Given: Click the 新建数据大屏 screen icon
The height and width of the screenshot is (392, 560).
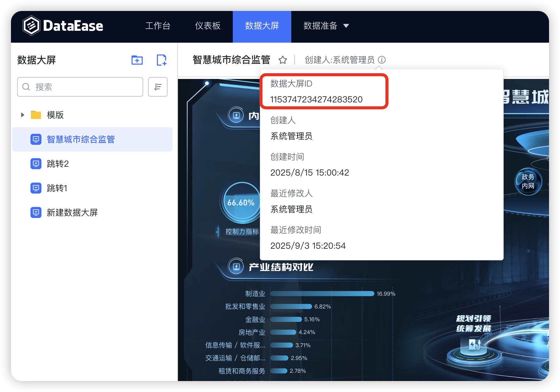Looking at the screenshot, I should click(x=36, y=212).
